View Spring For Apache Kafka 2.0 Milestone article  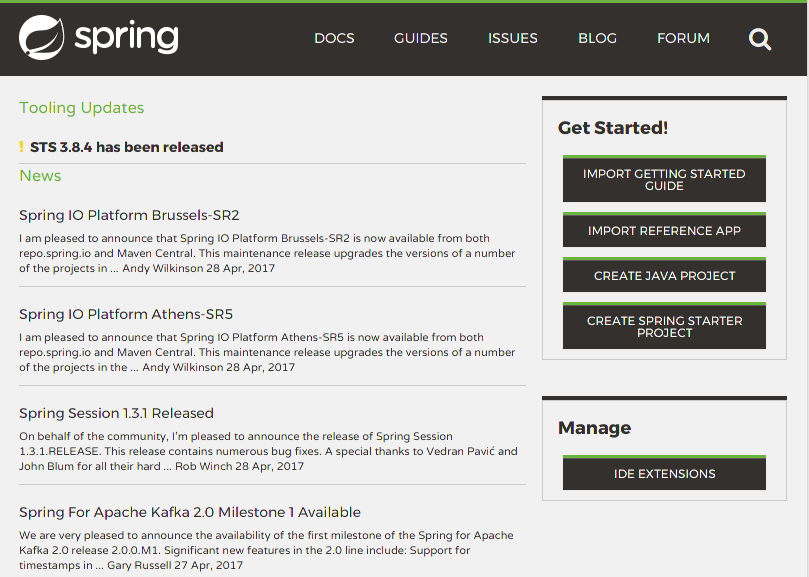190,512
